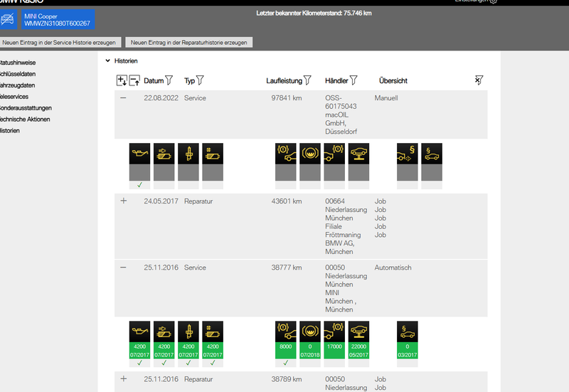Screen dimensions: 569x392
Task: Create new Service Historie entry button
Action: click(x=60, y=43)
